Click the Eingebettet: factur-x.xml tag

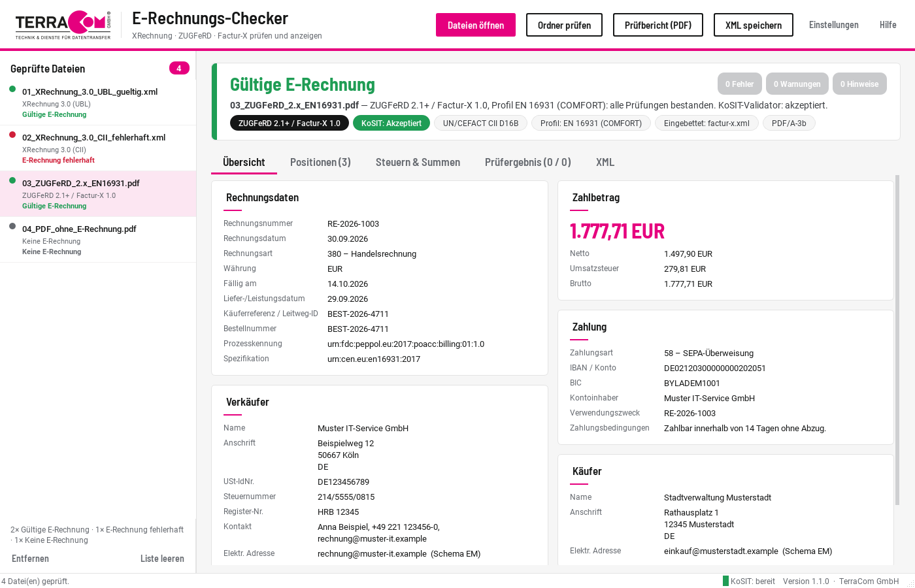pyautogui.click(x=707, y=123)
